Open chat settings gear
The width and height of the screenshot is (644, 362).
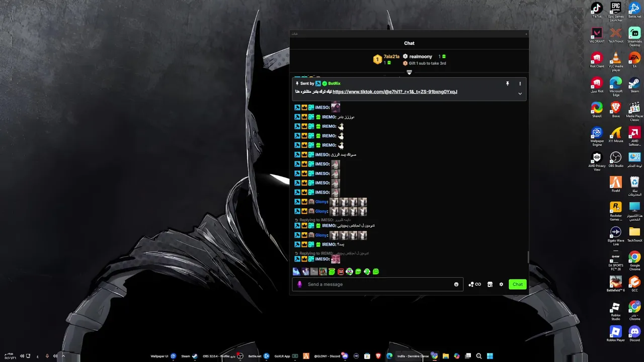pos(501,284)
